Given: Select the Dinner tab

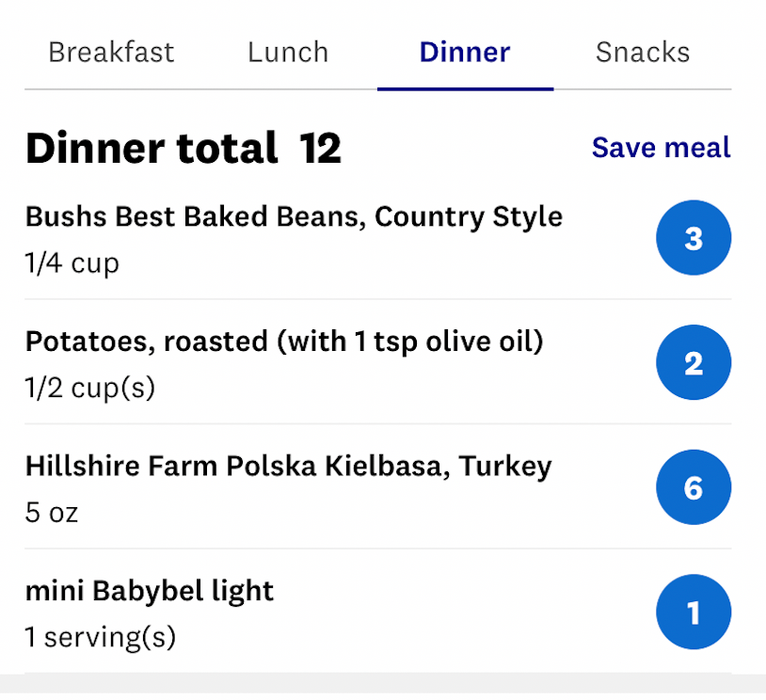Looking at the screenshot, I should coord(465,52).
